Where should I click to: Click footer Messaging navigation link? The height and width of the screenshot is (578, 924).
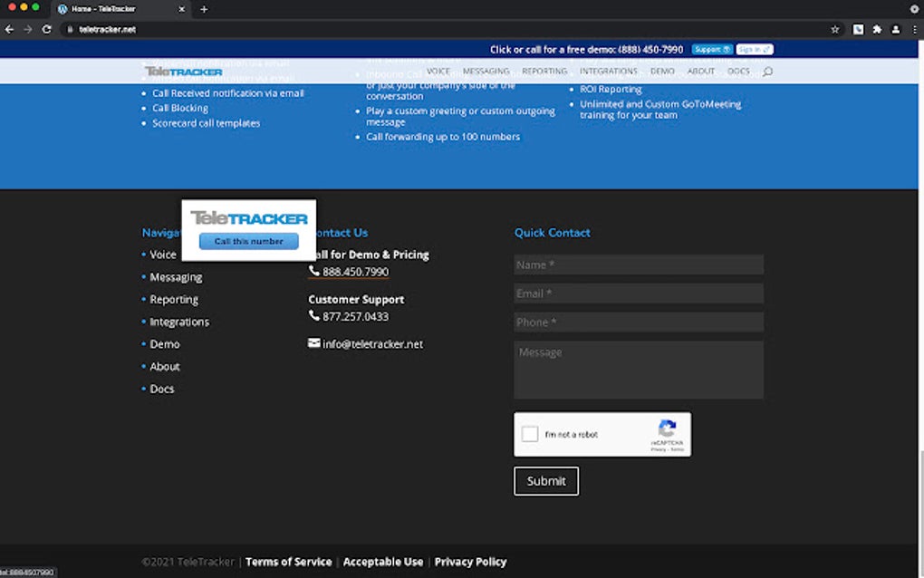[x=176, y=277]
